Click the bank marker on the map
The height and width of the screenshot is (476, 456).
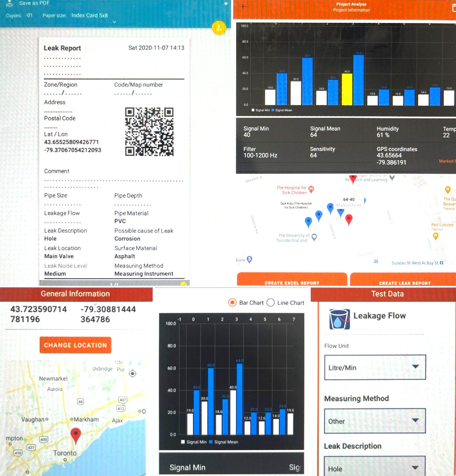click(249, 259)
